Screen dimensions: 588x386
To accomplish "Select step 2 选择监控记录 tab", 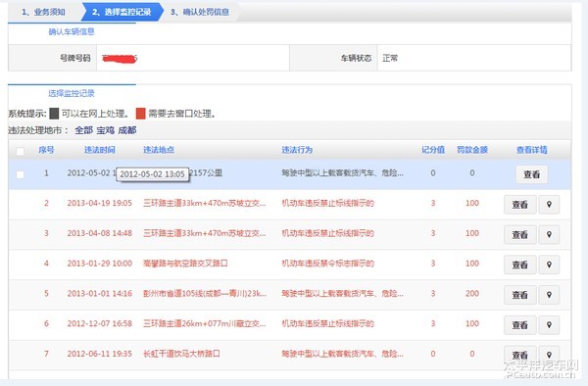I will click(x=122, y=12).
